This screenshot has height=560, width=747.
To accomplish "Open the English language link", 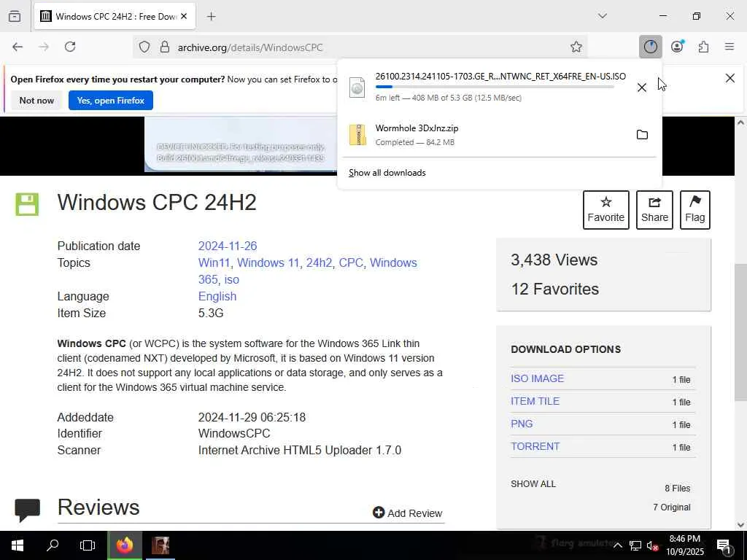I will 217,296.
